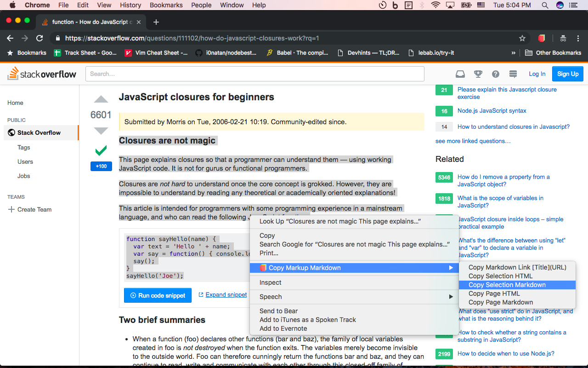
Task: Bookmark this page with the star icon
Action: (x=522, y=38)
